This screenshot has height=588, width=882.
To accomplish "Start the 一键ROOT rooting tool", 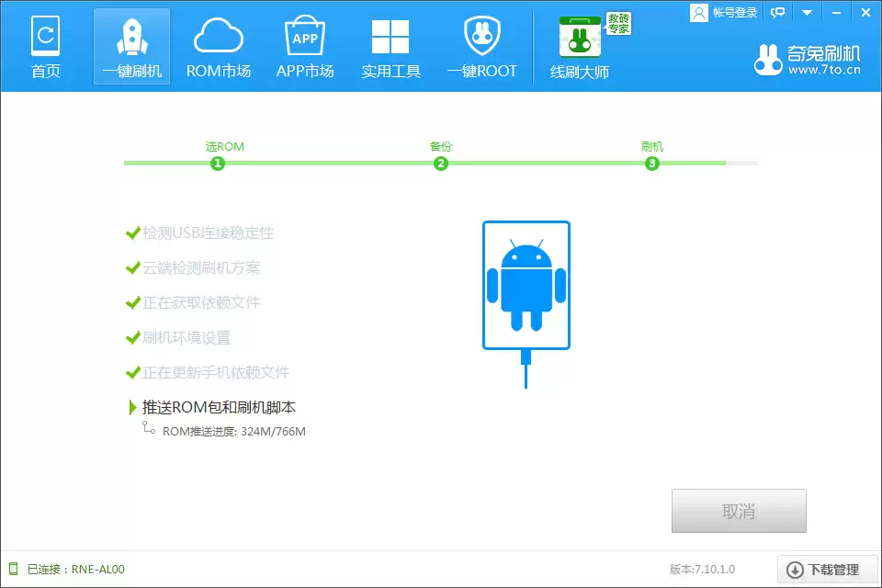I will pyautogui.click(x=481, y=44).
